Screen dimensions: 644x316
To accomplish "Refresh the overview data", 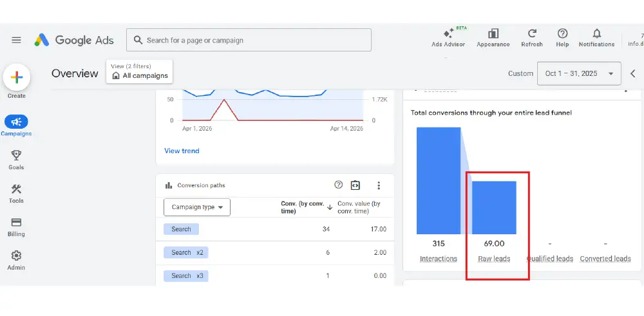I will (532, 33).
